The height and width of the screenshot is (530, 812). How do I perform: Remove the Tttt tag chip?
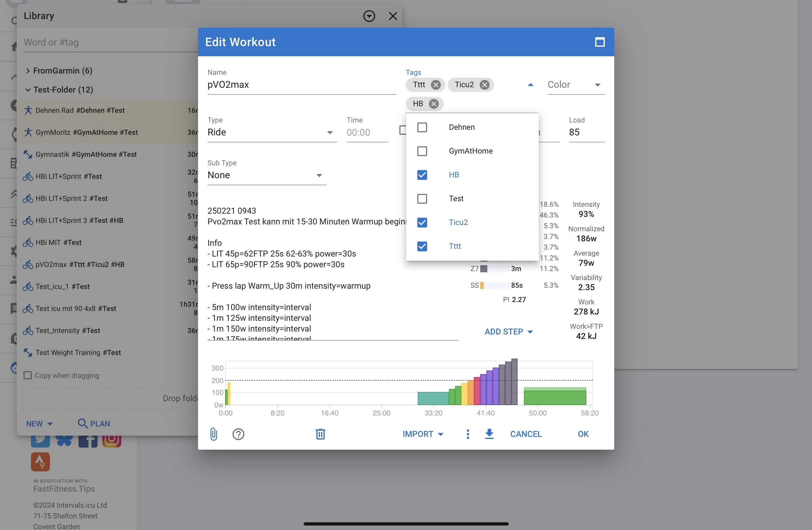[435, 85]
